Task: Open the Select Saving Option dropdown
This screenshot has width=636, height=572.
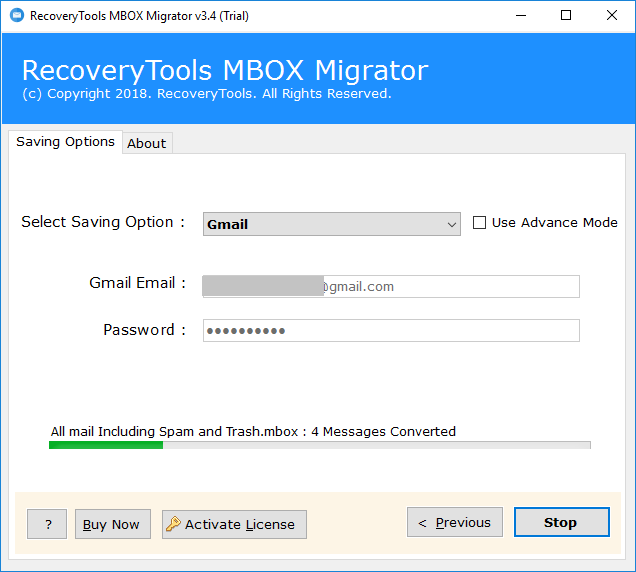Action: click(331, 224)
